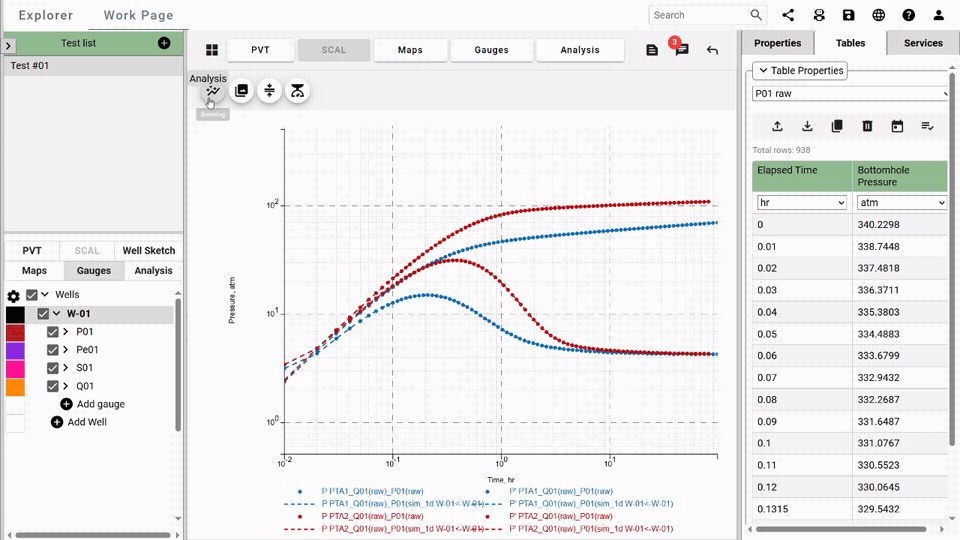960x540 pixels.
Task: Click the image gallery analysis icon
Action: point(241,91)
